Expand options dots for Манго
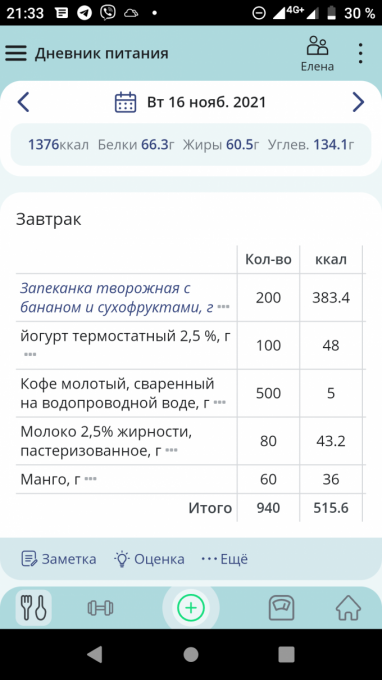Viewport: 382px width, 680px height. point(90,479)
